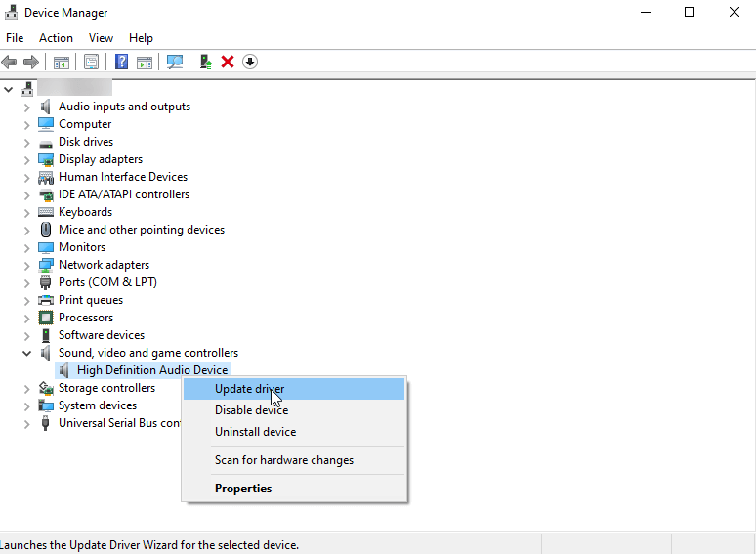Screen dimensions: 756x554
Task: Expand the Display adapters node
Action: [x=27, y=159]
